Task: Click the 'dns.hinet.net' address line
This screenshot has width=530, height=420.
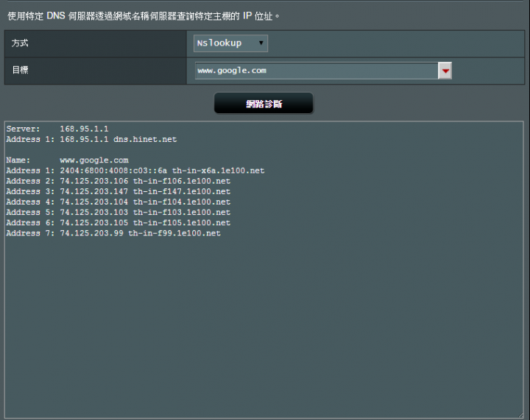Action: point(91,140)
